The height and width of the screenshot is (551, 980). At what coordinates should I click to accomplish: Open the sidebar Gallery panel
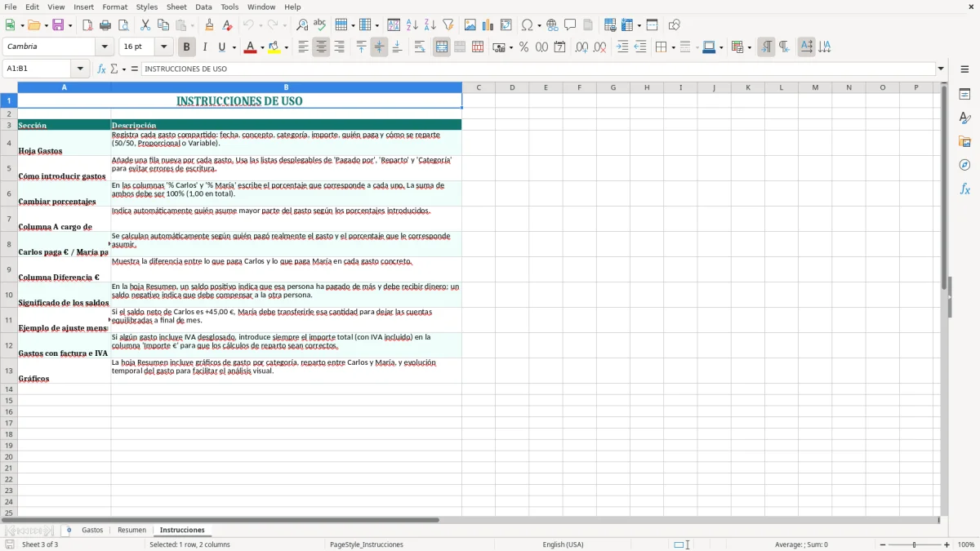[964, 141]
